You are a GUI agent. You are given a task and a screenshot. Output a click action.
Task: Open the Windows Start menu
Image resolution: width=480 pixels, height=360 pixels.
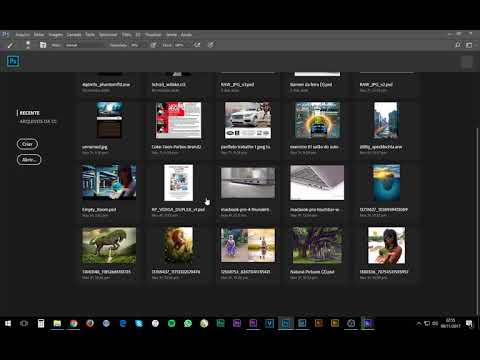pos(8,323)
